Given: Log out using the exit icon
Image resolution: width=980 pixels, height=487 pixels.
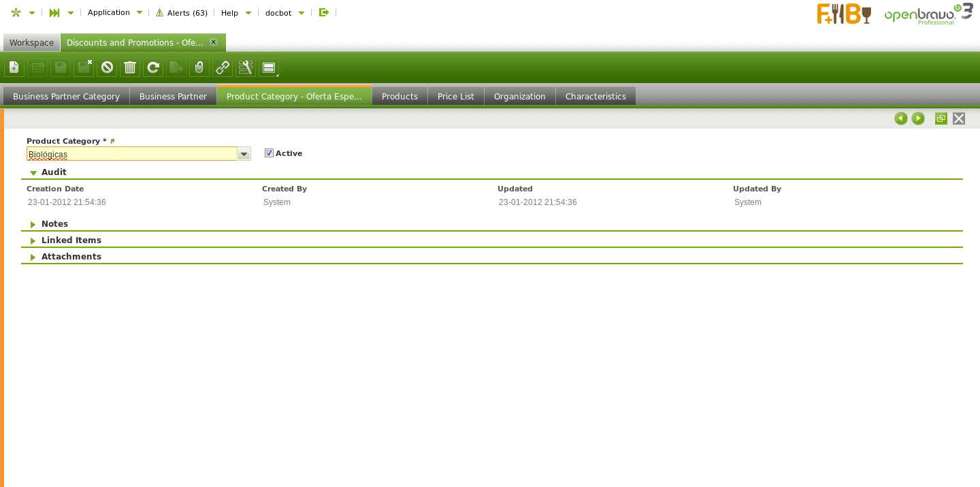Looking at the screenshot, I should pyautogui.click(x=324, y=12).
